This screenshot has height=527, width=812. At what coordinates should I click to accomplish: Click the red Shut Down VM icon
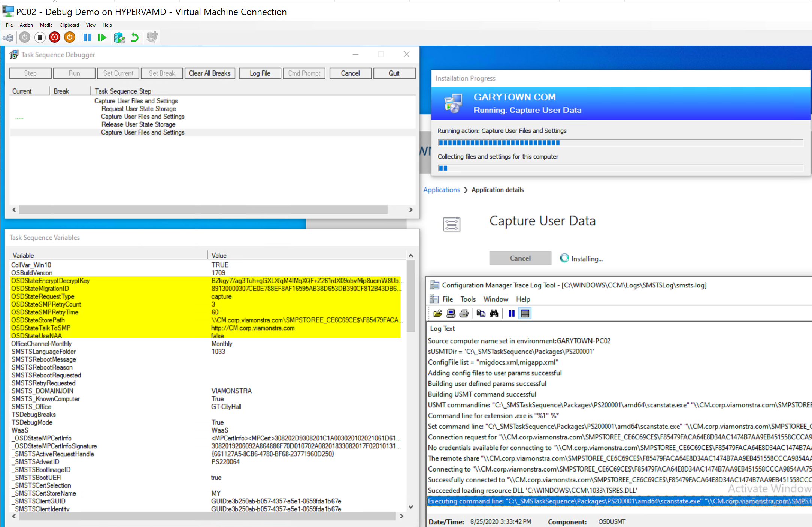click(55, 37)
